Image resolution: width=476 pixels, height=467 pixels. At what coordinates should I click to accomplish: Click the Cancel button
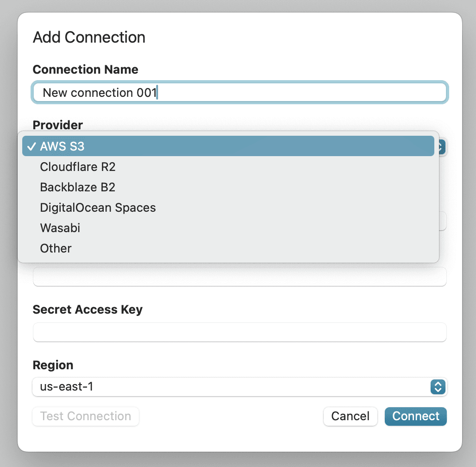point(351,416)
